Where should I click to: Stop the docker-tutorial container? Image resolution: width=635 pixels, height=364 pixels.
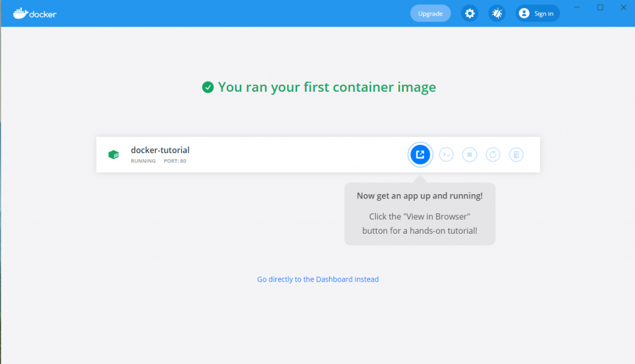tap(470, 154)
